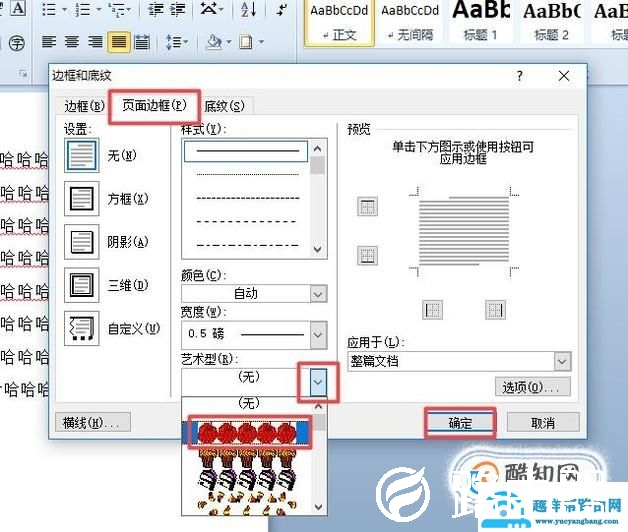This screenshot has height=532, width=628.
Task: Choose the dotted line style
Action: click(x=248, y=174)
